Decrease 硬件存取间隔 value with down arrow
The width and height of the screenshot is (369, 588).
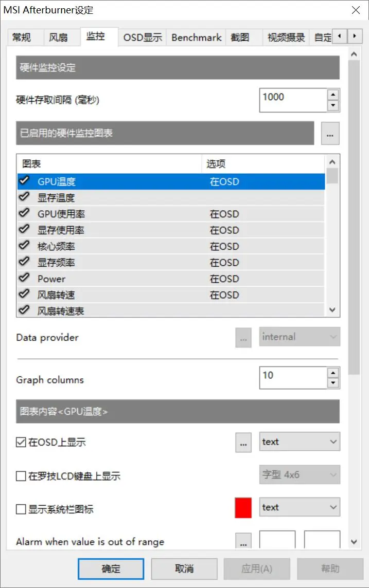pos(333,105)
